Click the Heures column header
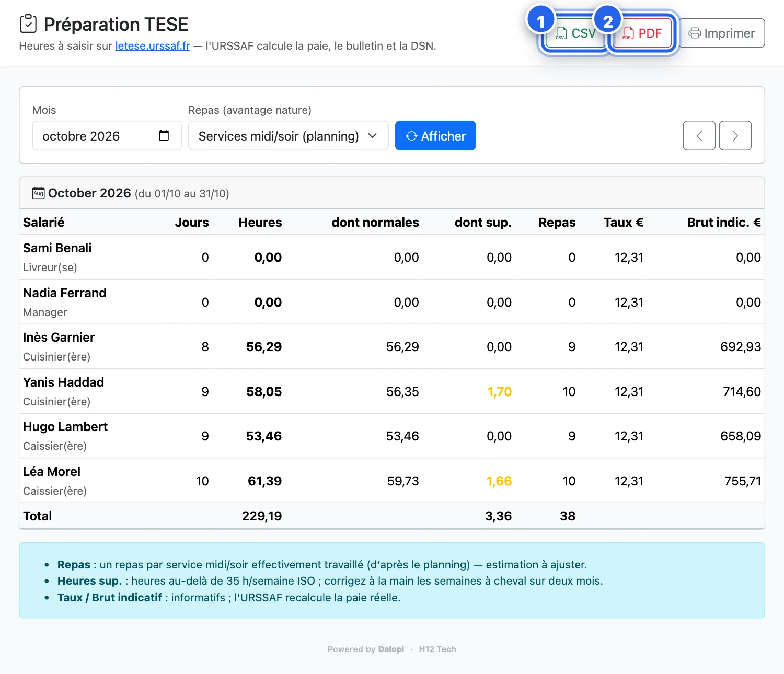Screen dimensions: 784x674 [x=260, y=223]
